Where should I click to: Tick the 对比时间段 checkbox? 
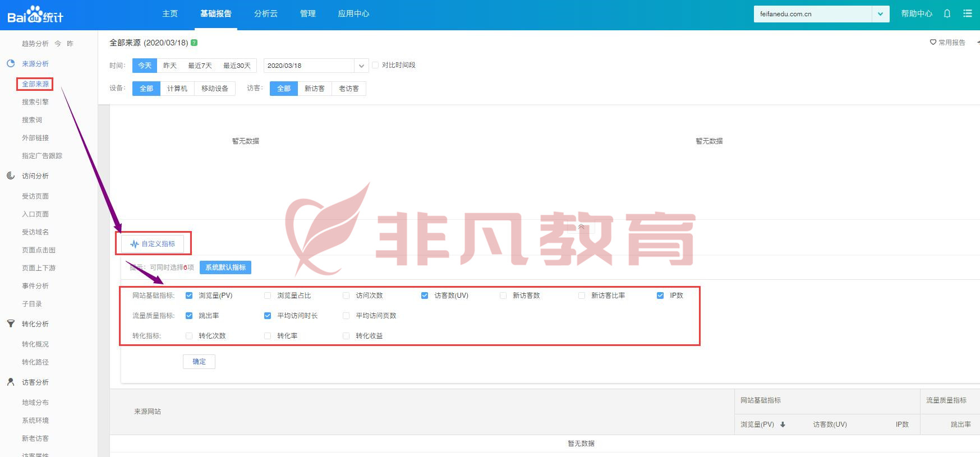click(x=375, y=65)
